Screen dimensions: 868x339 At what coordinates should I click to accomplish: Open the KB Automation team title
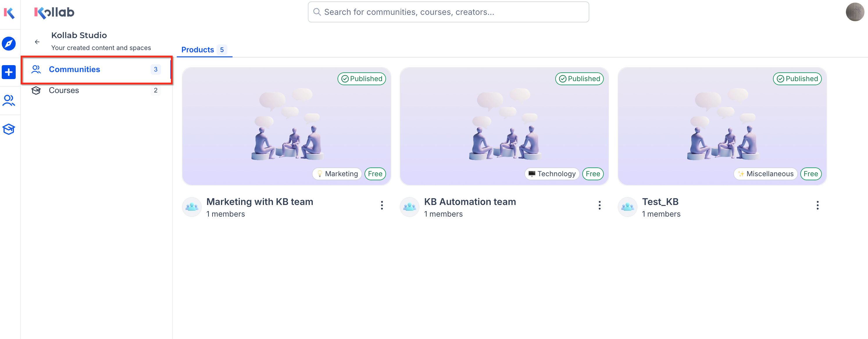[470, 201]
